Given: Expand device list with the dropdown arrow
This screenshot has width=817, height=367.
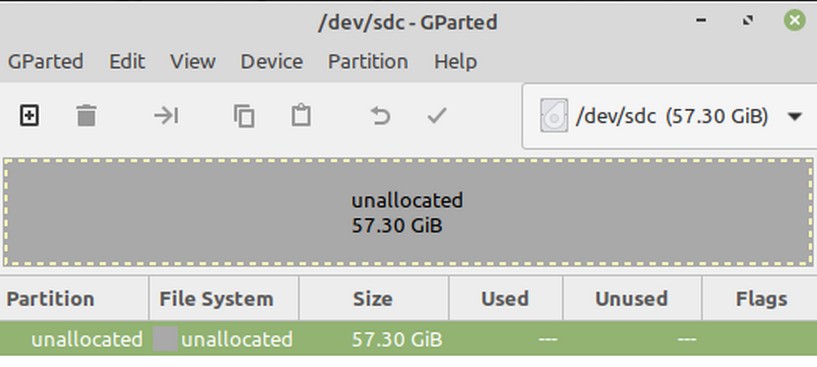Looking at the screenshot, I should (795, 116).
